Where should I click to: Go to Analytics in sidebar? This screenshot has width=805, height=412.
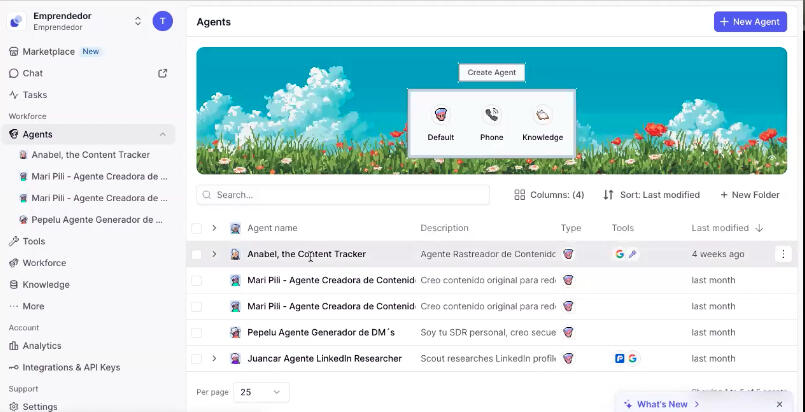pos(42,346)
